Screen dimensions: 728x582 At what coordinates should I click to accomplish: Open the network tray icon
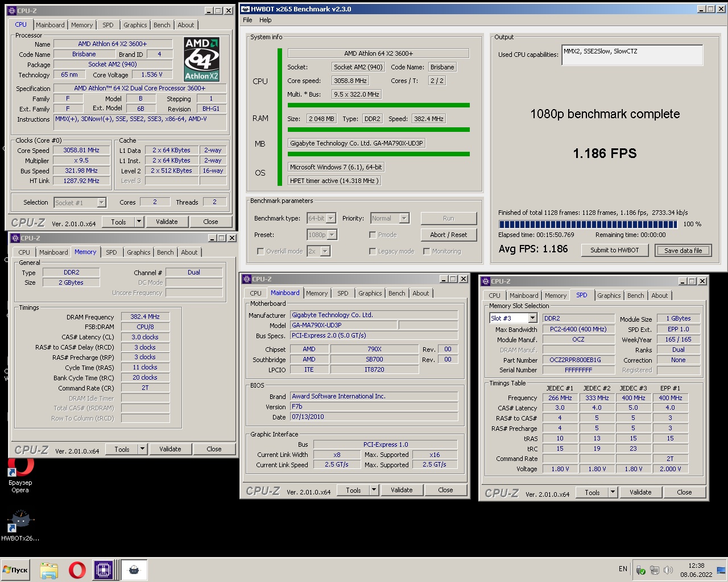pyautogui.click(x=655, y=570)
